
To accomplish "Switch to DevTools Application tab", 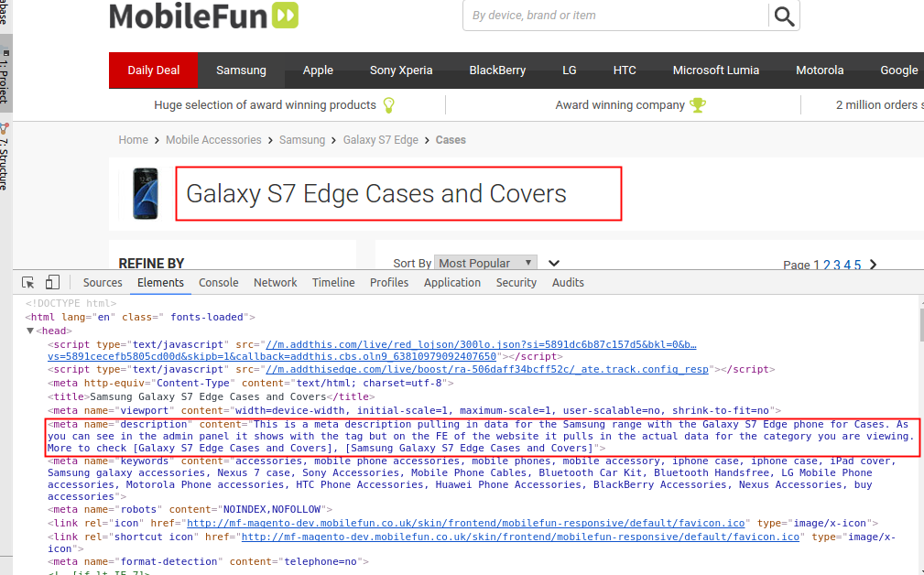I will click(x=452, y=283).
